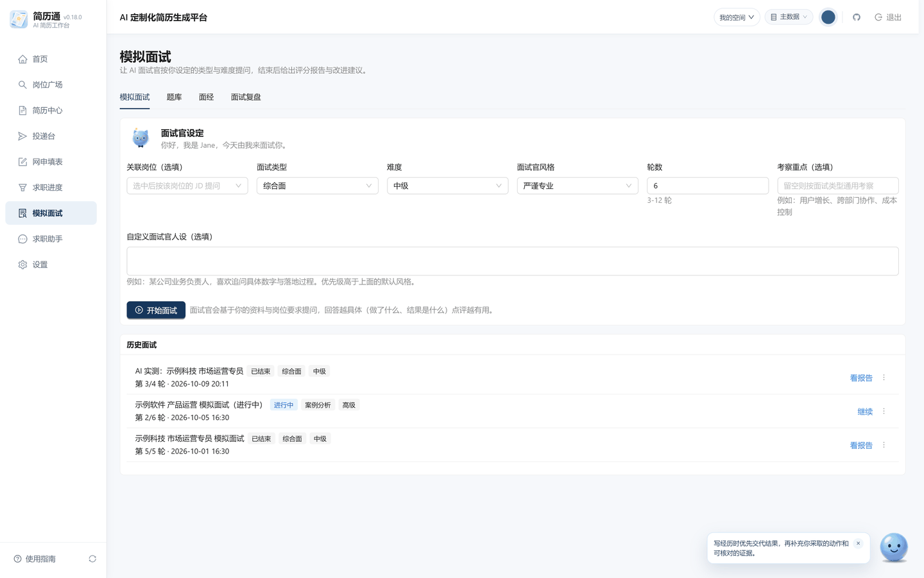Select the 模拟面试 tab
This screenshot has width=924, height=578.
point(135,97)
